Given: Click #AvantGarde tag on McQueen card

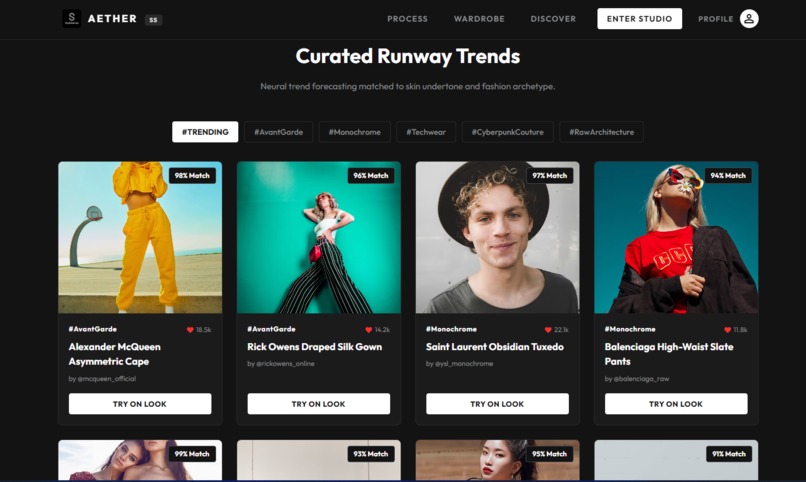Looking at the screenshot, I should click(x=93, y=329).
